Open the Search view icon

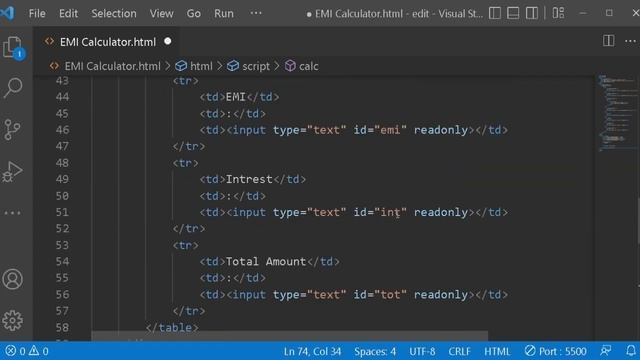pyautogui.click(x=13, y=88)
